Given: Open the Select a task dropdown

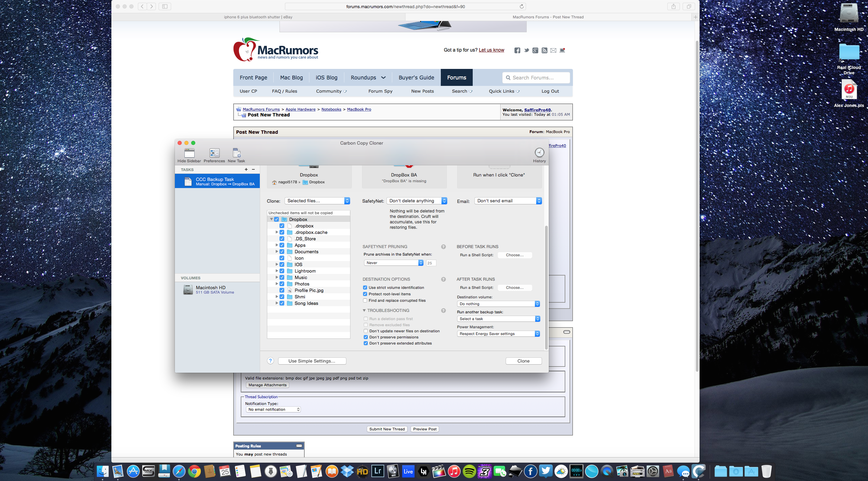Looking at the screenshot, I should click(x=499, y=319).
